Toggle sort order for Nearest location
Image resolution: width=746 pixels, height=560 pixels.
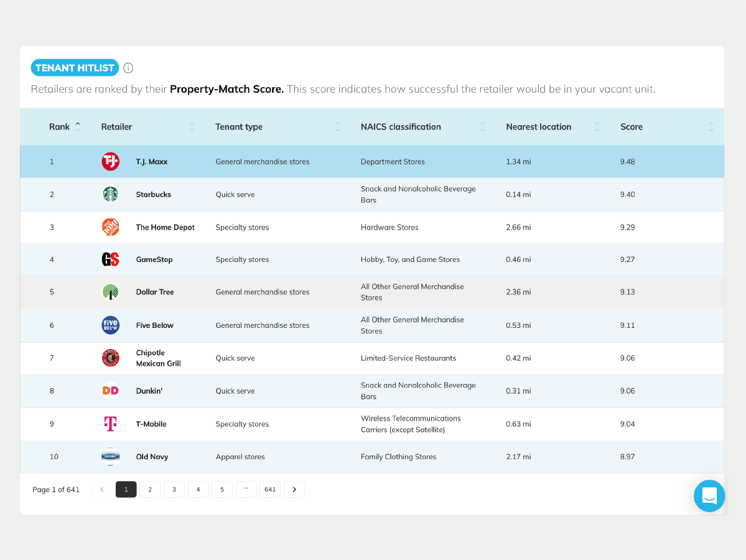(x=596, y=126)
